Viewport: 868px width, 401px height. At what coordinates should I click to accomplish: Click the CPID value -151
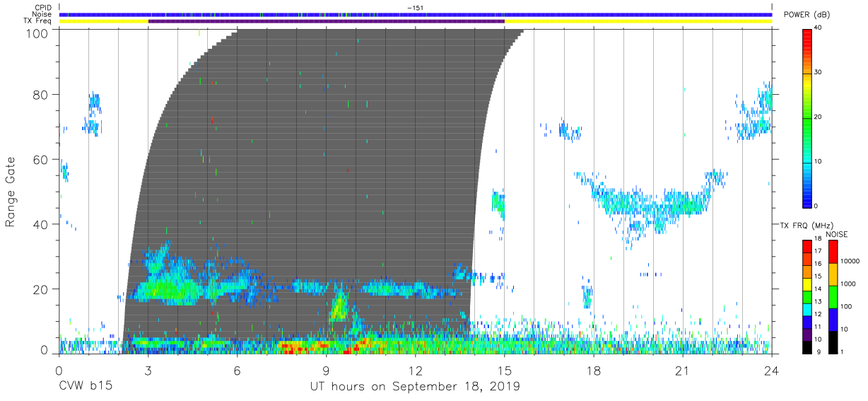coord(415,7)
